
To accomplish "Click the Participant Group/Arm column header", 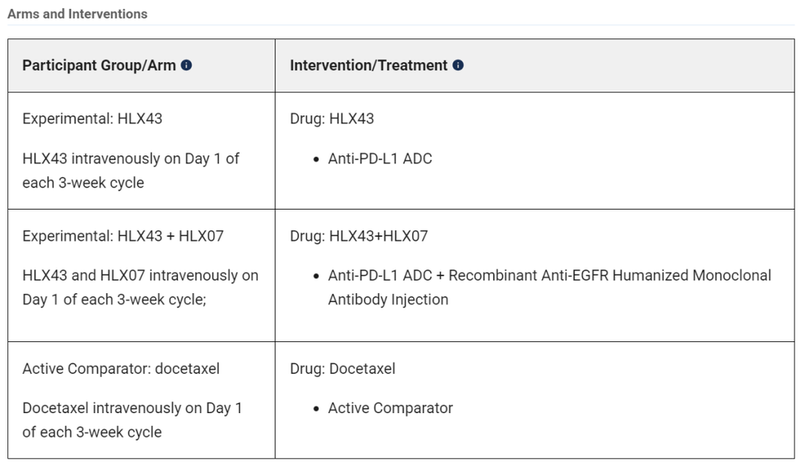I will coord(100,65).
